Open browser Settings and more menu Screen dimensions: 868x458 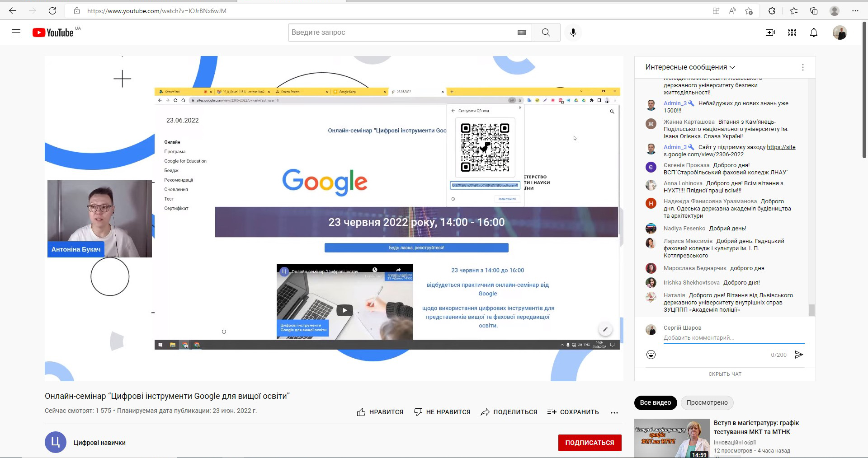click(855, 11)
